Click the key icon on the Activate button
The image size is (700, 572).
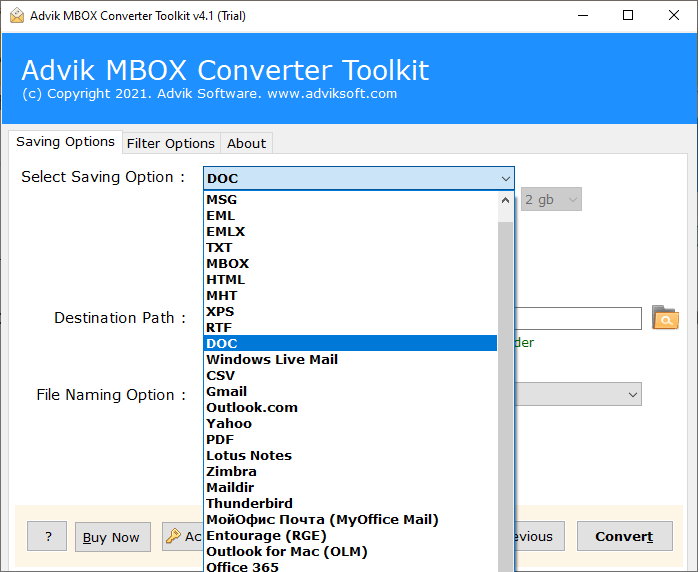pyautogui.click(x=173, y=535)
